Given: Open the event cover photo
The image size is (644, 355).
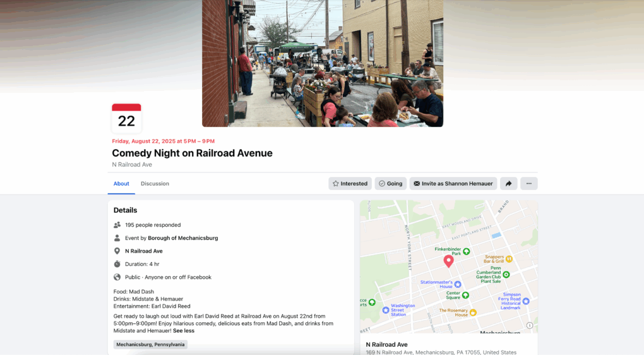Looking at the screenshot, I should (323, 63).
